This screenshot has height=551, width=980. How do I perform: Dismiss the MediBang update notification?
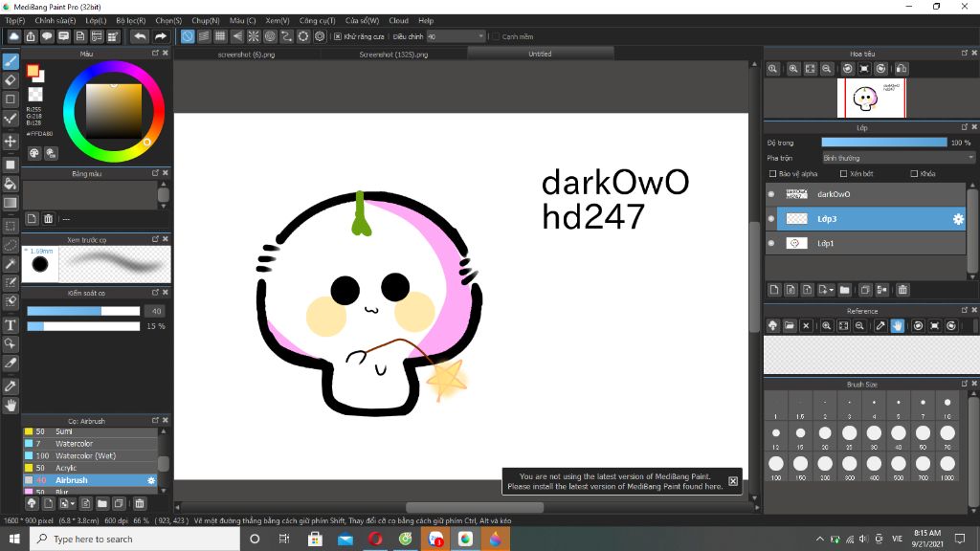click(732, 481)
